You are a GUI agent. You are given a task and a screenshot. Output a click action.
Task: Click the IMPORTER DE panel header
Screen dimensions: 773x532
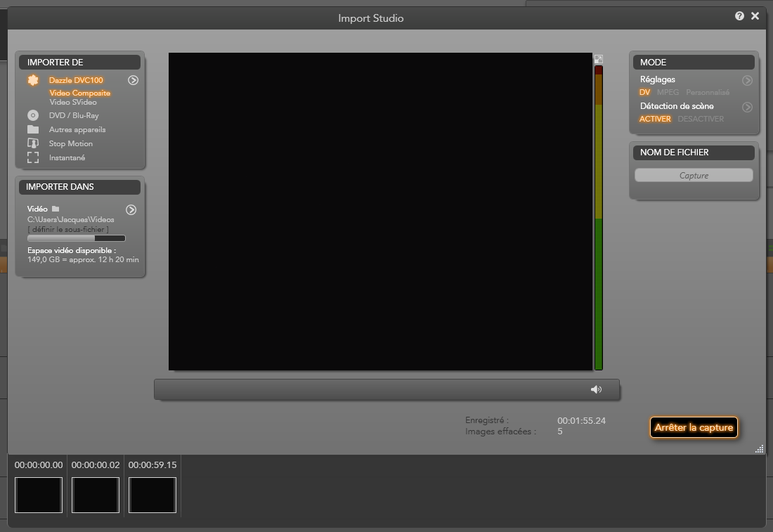pos(80,62)
